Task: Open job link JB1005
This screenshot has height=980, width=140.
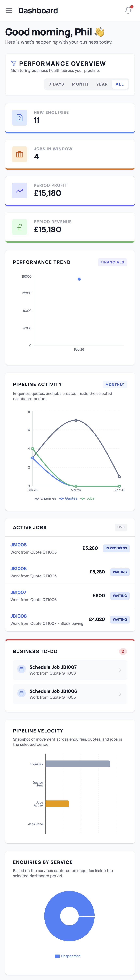Action: pos(19,545)
